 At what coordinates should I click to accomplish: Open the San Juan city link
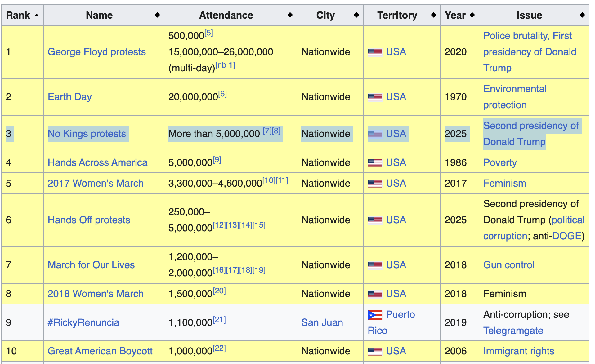pyautogui.click(x=322, y=322)
